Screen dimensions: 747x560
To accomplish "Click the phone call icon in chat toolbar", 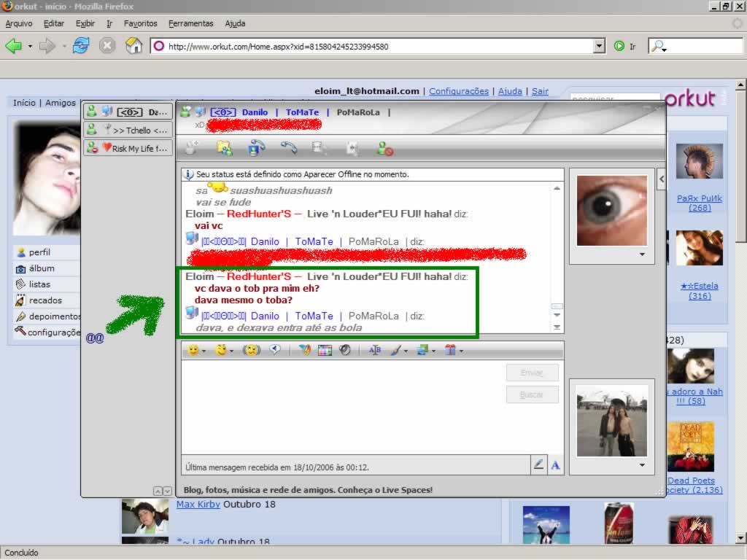I will (290, 148).
